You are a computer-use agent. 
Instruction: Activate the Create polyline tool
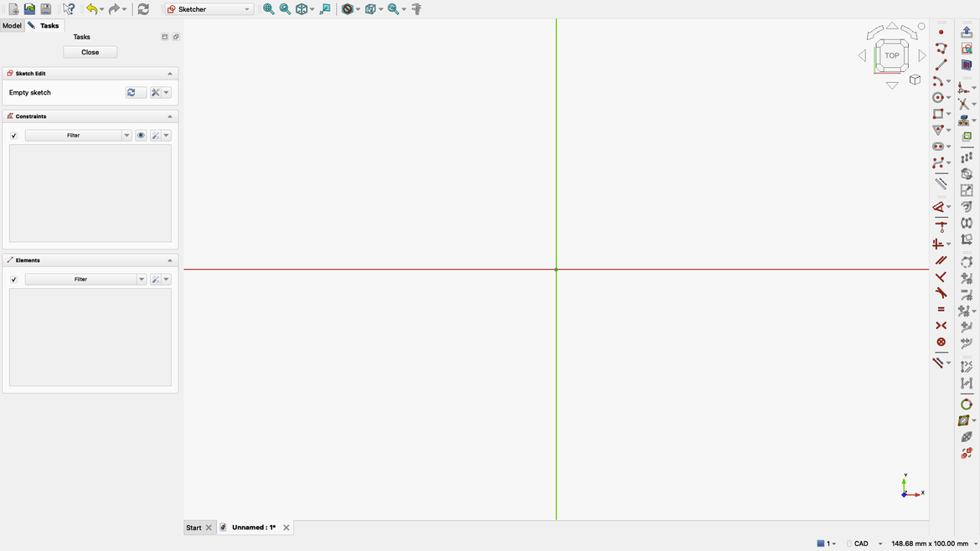pos(941,48)
